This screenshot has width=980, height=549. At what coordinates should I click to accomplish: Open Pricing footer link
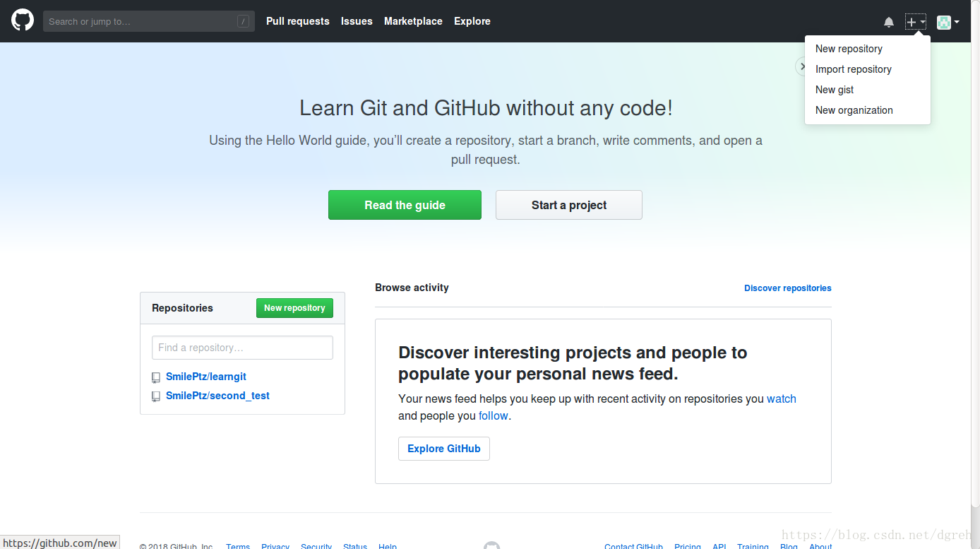point(688,546)
